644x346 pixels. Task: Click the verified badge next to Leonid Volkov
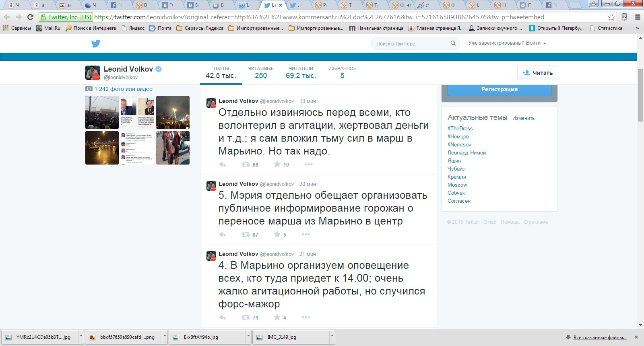click(x=159, y=69)
